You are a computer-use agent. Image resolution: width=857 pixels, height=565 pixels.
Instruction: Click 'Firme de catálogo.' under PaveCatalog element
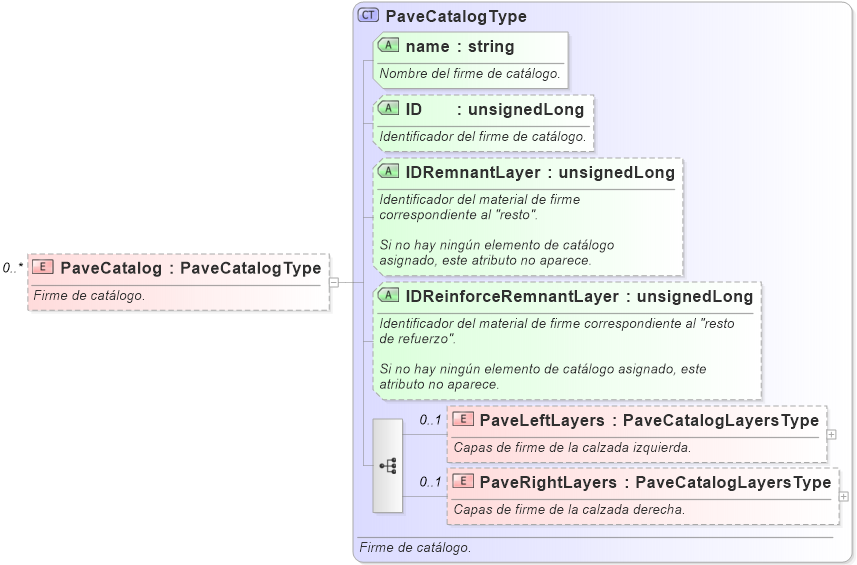[x=89, y=296]
